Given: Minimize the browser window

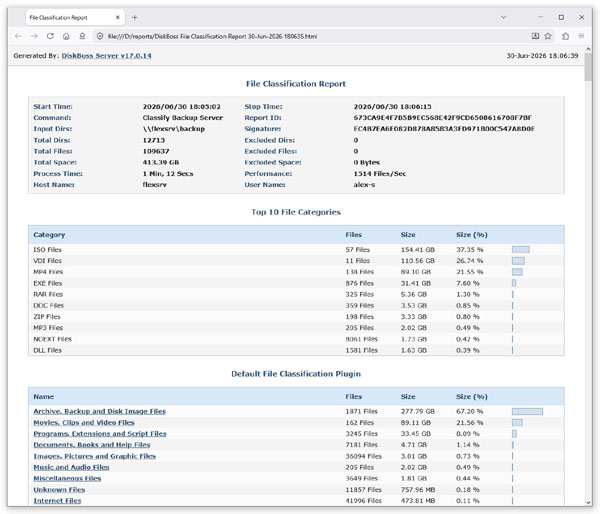Looking at the screenshot, I should click(541, 17).
